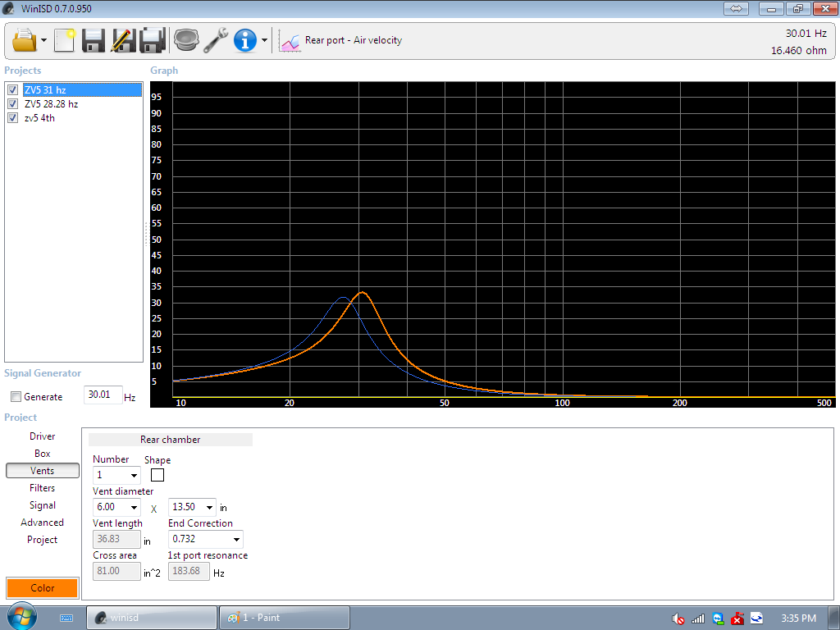The height and width of the screenshot is (630, 840).
Task: Open the Windows Start button
Action: 21,617
